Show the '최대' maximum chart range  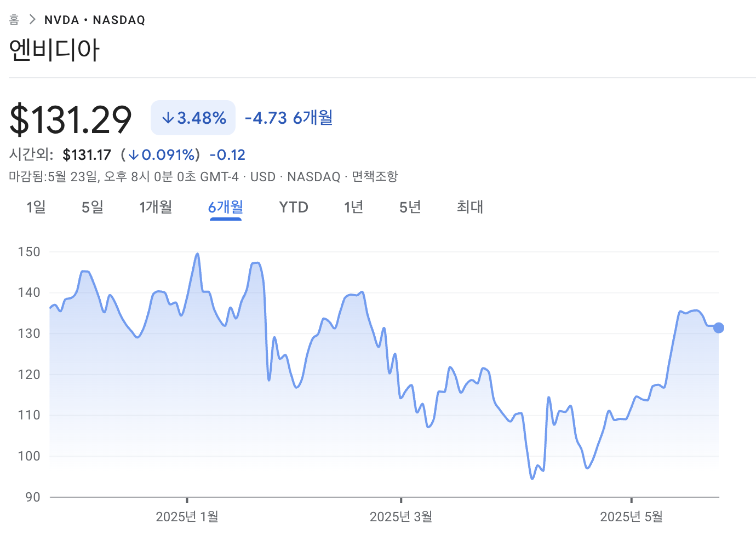point(470,207)
